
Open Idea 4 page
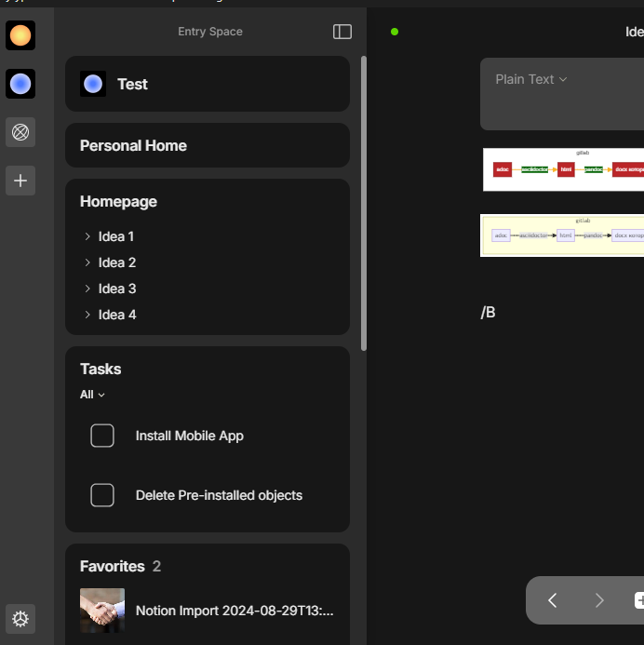coord(117,315)
